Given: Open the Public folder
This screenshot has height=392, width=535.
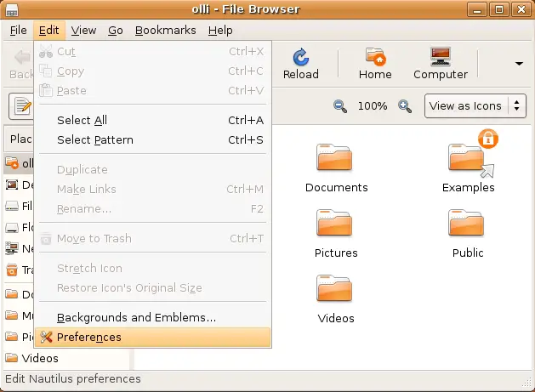Looking at the screenshot, I should pyautogui.click(x=467, y=224).
